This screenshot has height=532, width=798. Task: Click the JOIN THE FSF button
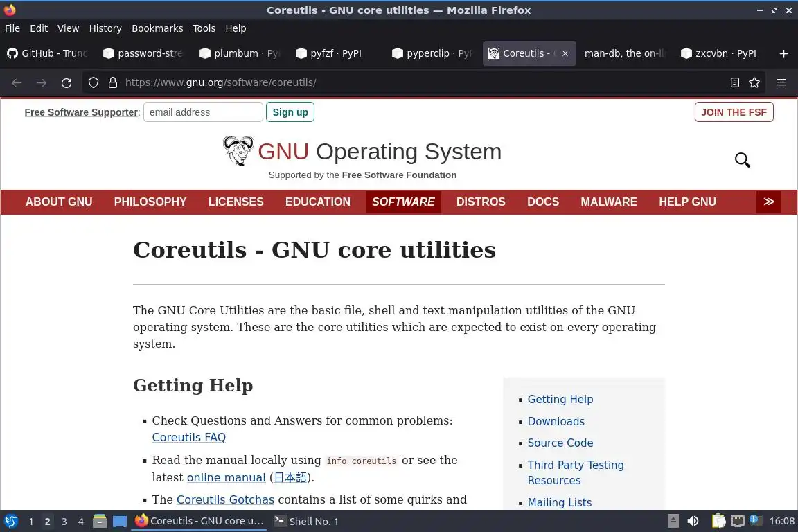(734, 112)
